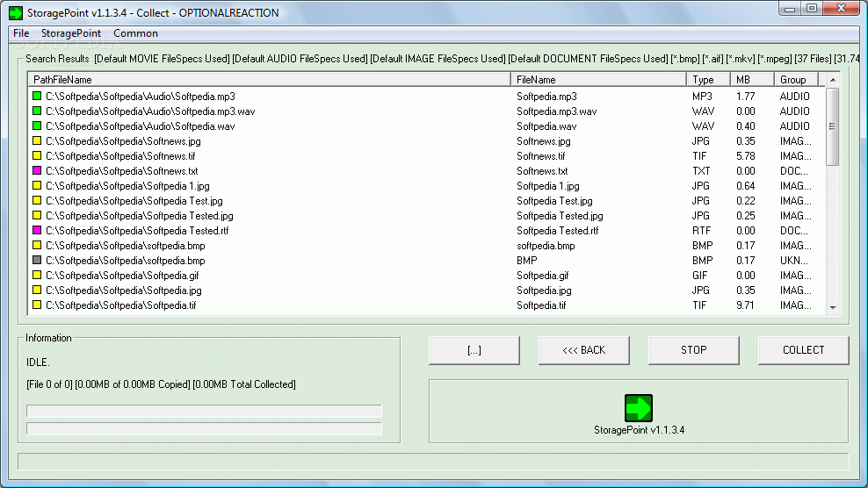Open the File menu
The image size is (868, 488).
21,33
